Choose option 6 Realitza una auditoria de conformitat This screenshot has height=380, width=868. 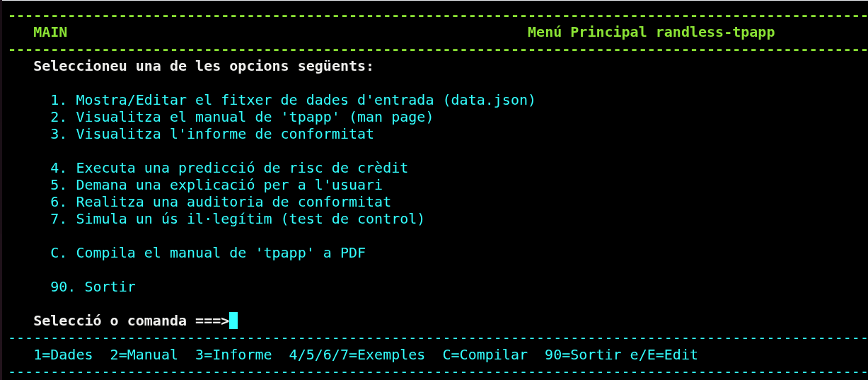point(220,202)
